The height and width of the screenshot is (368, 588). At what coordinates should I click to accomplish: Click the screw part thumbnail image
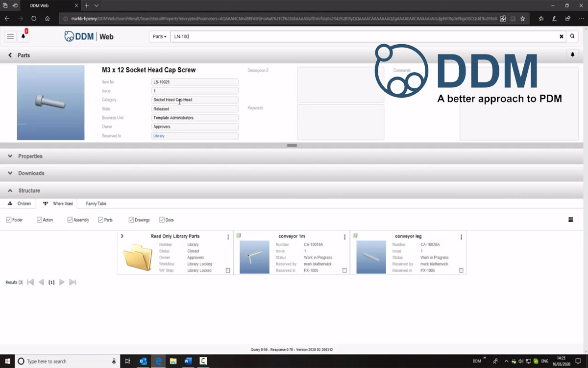(x=50, y=102)
